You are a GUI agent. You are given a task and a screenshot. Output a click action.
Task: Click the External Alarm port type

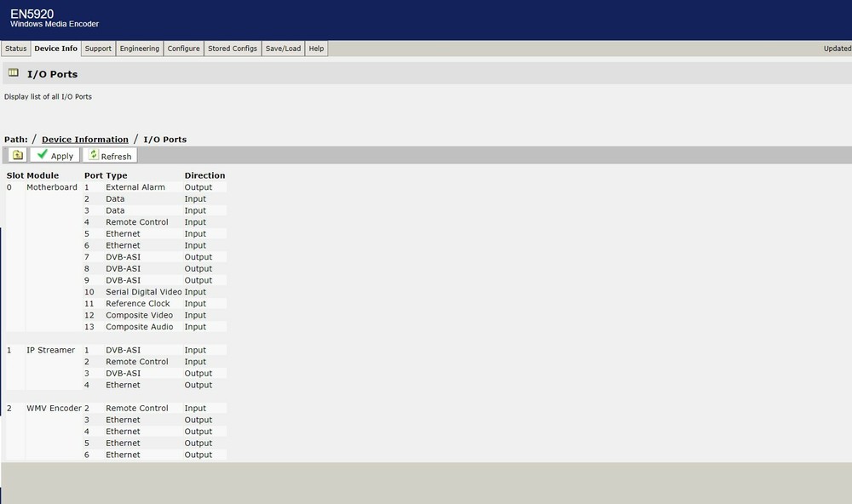click(x=135, y=187)
